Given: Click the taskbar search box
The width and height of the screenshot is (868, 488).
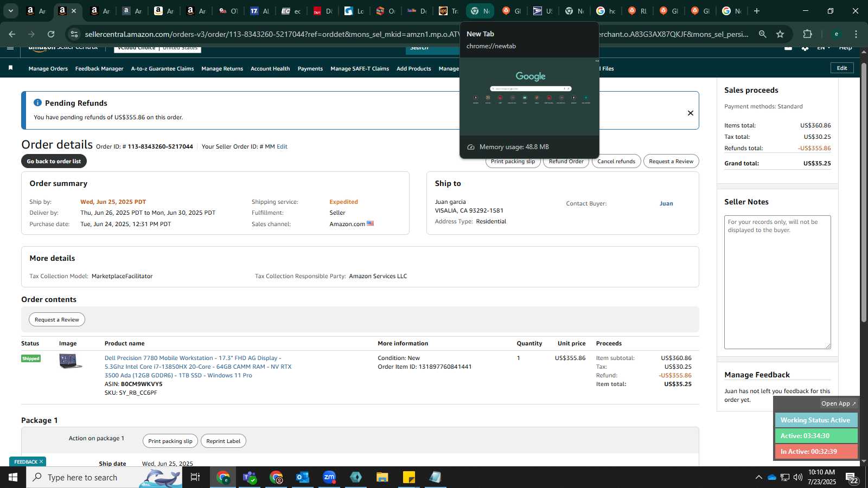Looking at the screenshot, I should [x=104, y=477].
